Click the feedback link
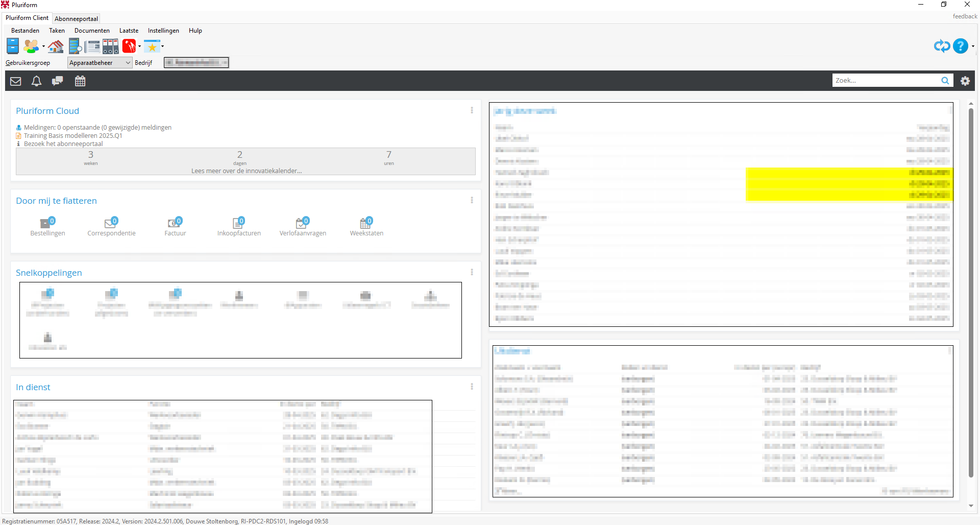This screenshot has width=980, height=525. [x=965, y=16]
